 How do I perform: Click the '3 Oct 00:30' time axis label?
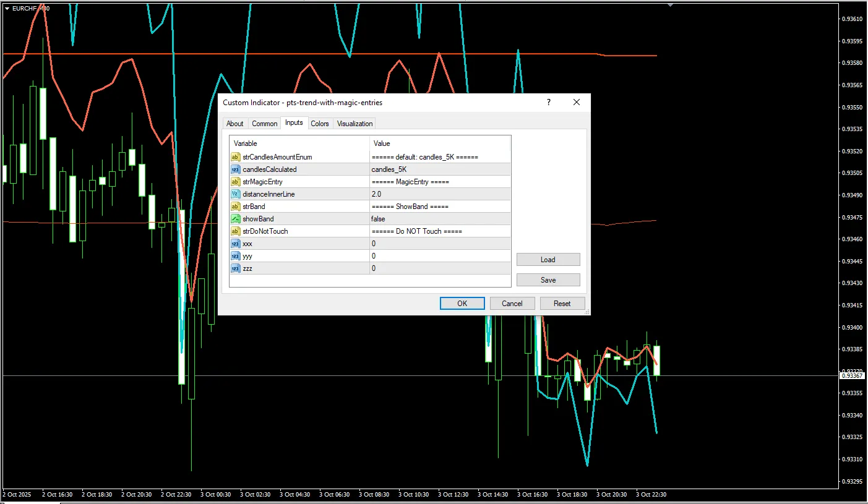tap(215, 495)
